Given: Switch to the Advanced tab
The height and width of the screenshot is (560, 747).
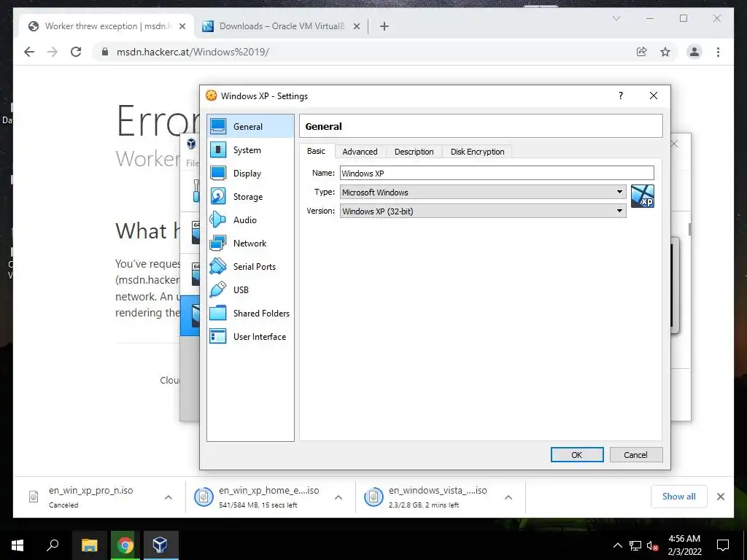Looking at the screenshot, I should [x=360, y=152].
